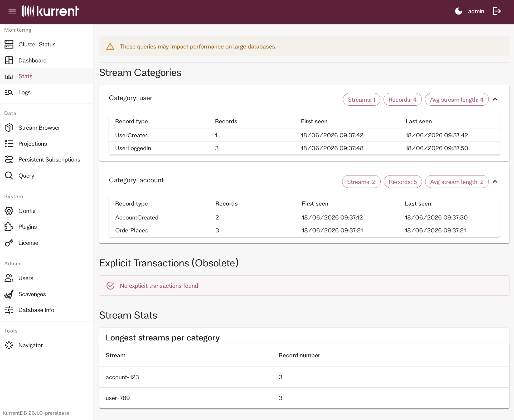This screenshot has height=420, width=514.
Task: Open Stream Browser page
Action: (x=46, y=128)
